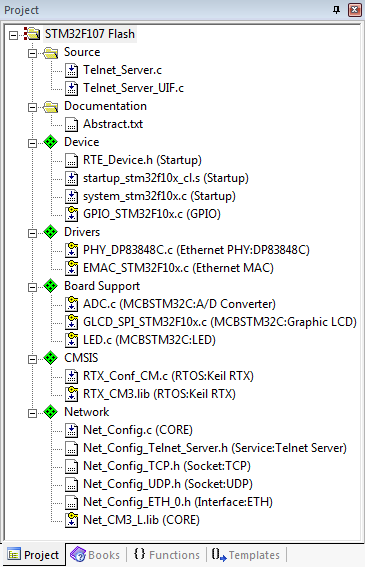Image resolution: width=365 pixels, height=567 pixels.
Task: Select the startup_stm32f10x_cl.s (Startup) label
Action: coord(166,178)
